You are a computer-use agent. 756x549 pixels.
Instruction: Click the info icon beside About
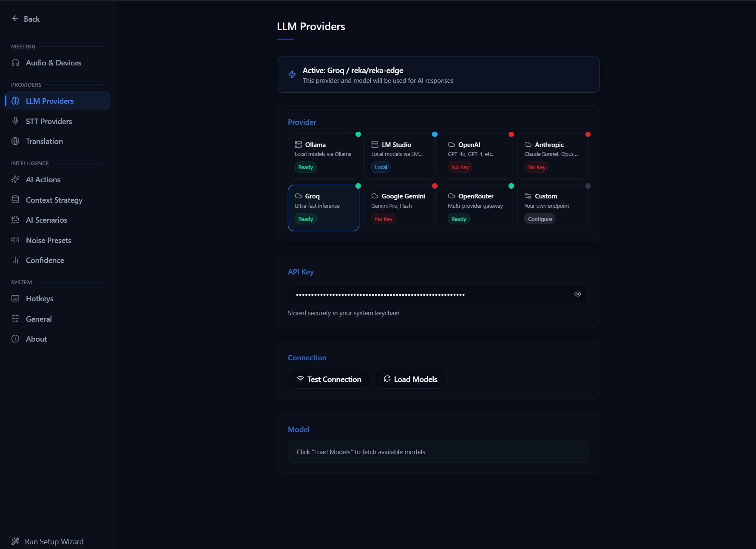15,339
